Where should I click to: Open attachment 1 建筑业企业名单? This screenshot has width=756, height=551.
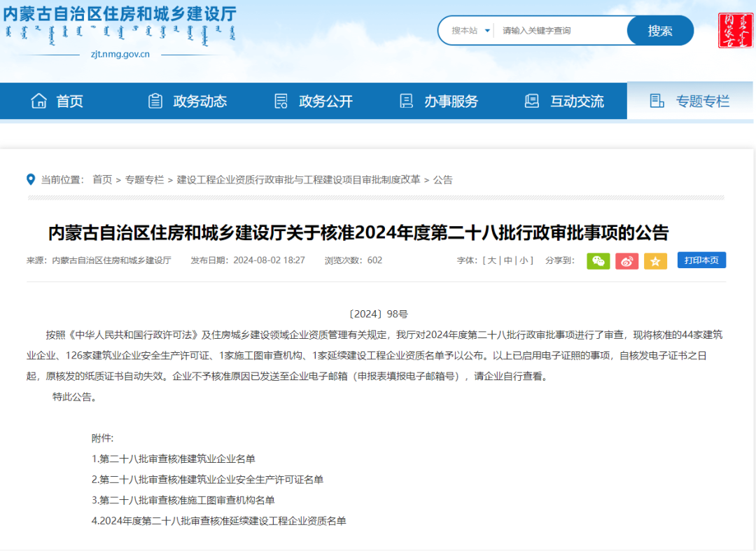tap(174, 459)
